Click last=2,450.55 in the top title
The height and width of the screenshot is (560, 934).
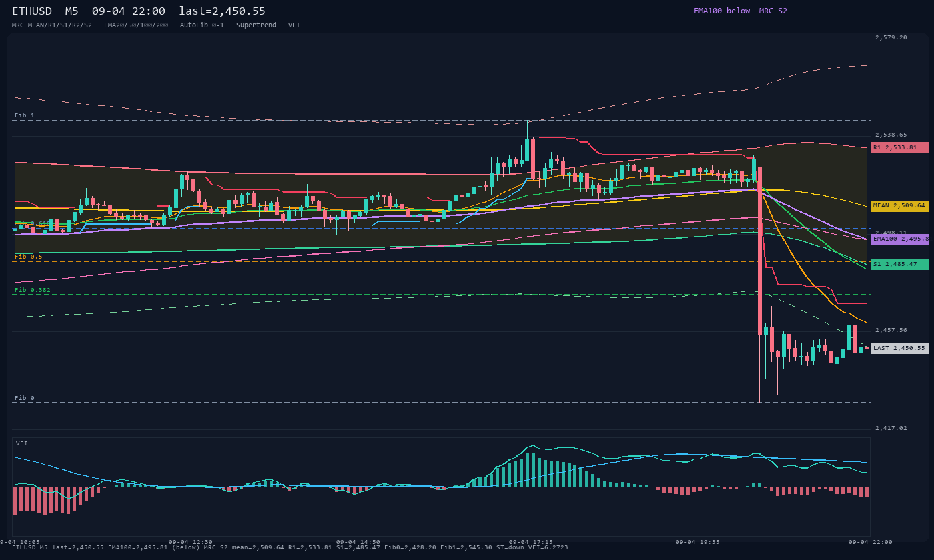pos(222,11)
